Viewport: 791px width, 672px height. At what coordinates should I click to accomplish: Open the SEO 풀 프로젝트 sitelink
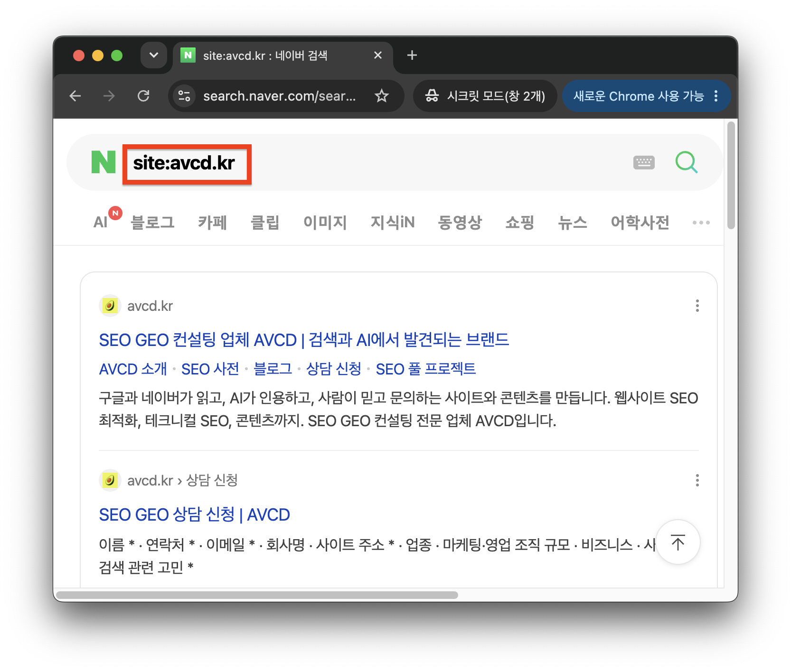click(x=426, y=369)
